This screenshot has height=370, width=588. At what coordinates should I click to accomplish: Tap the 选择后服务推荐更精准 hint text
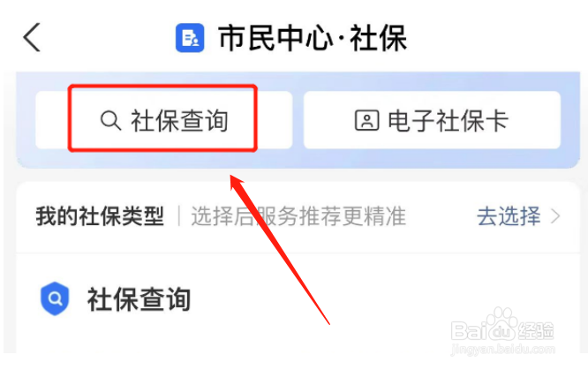[x=298, y=216]
